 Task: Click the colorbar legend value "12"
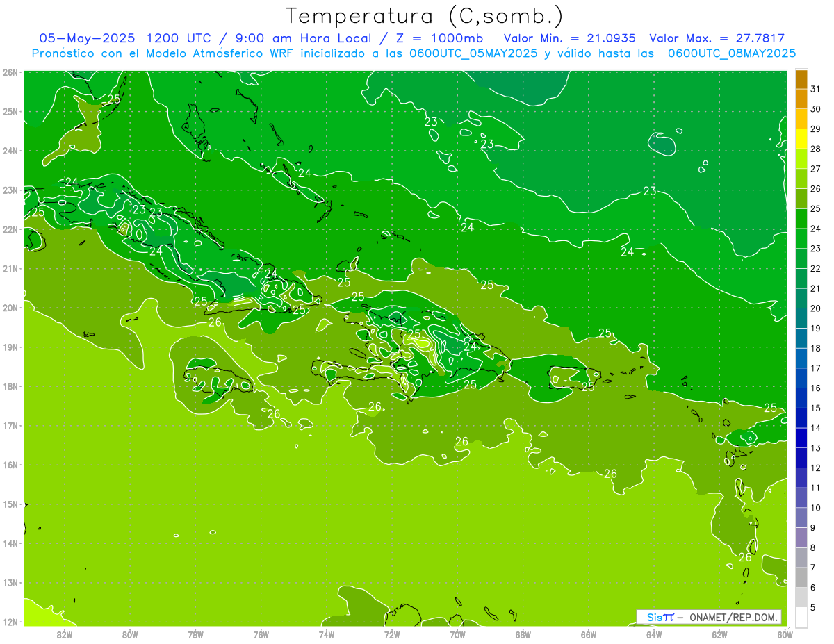point(815,468)
